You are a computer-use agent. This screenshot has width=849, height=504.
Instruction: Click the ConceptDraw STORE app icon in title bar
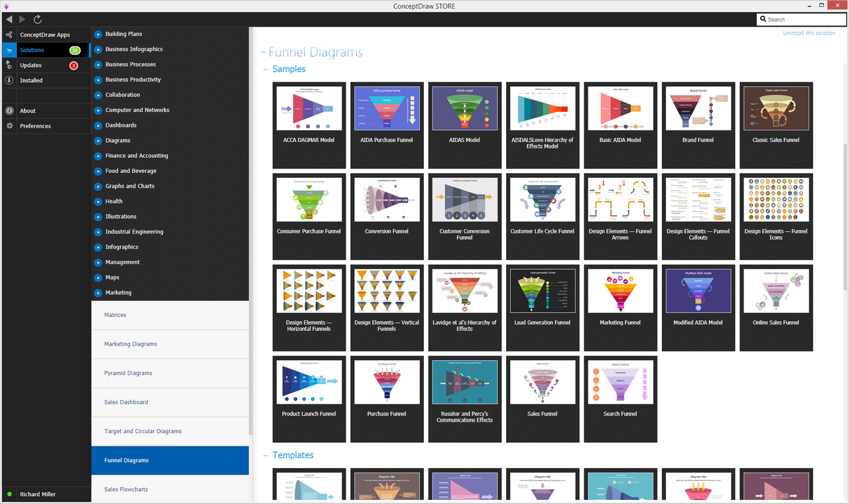coord(6,6)
